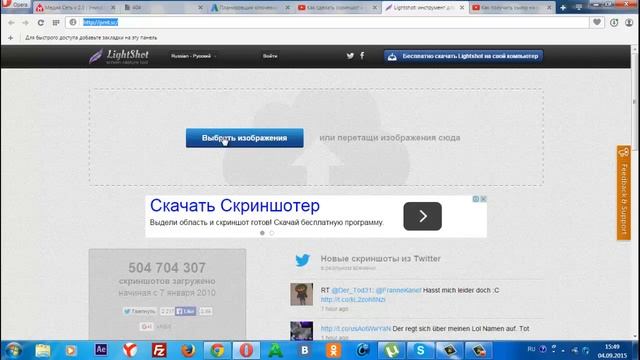Open Skype from taskbar
640x360 pixels.
pos(420,350)
